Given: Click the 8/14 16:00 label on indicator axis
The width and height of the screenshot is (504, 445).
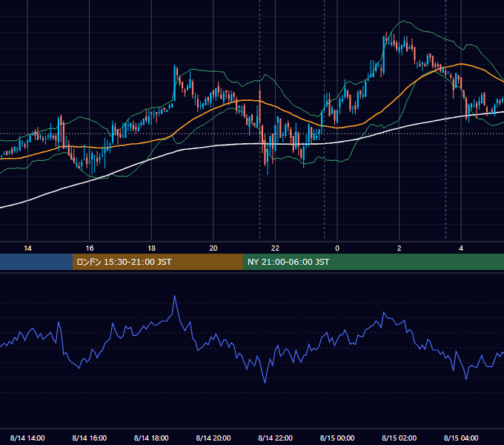Looking at the screenshot, I should point(90,438).
